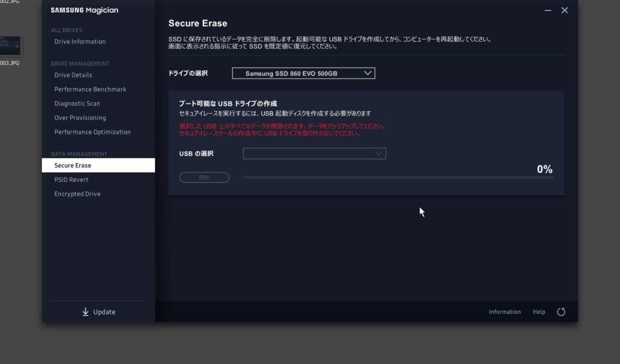The image size is (620, 364).
Task: Open Performance Optimization page
Action: (x=93, y=132)
